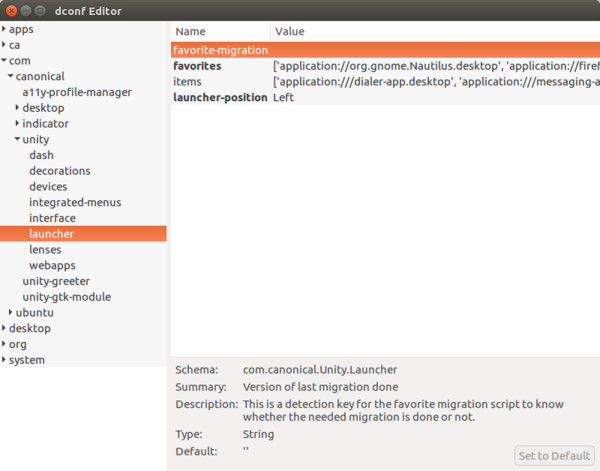Click the favorites value starting with org.gnome.Nautilus
This screenshot has width=600, height=471.
point(436,66)
